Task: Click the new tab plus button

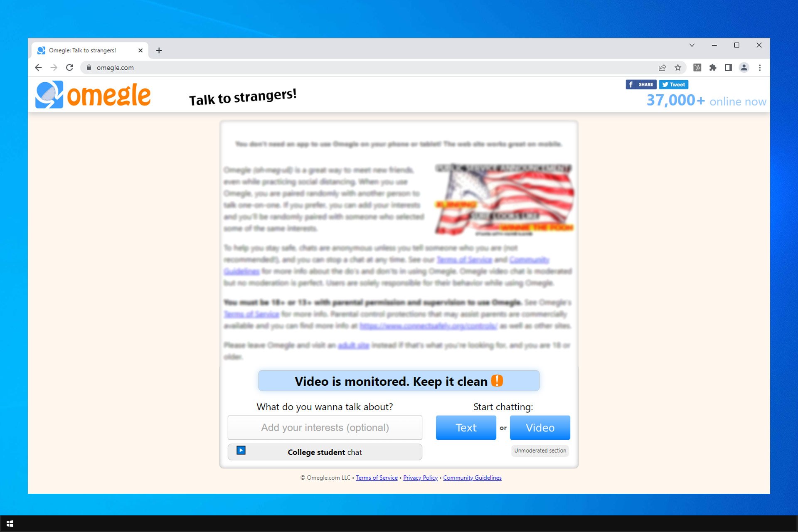Action: coord(160,50)
